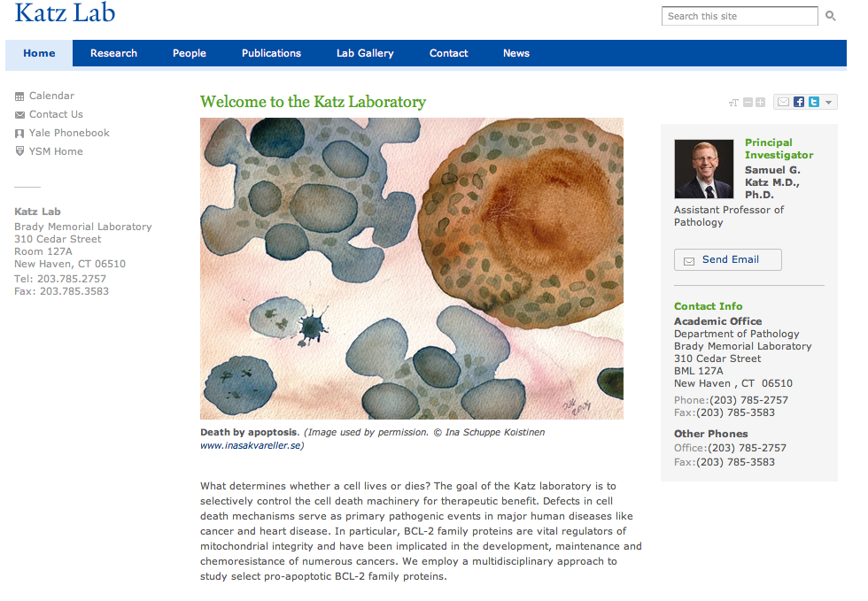Click the search magnifier icon
868x601 pixels.
point(831,16)
